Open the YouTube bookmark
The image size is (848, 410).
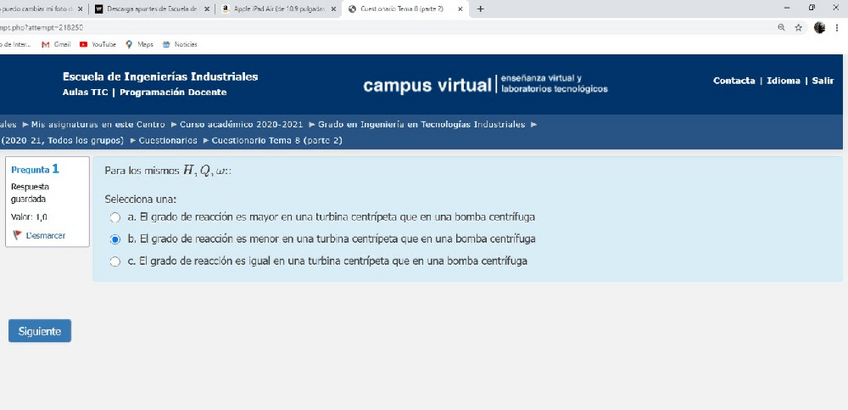98,44
